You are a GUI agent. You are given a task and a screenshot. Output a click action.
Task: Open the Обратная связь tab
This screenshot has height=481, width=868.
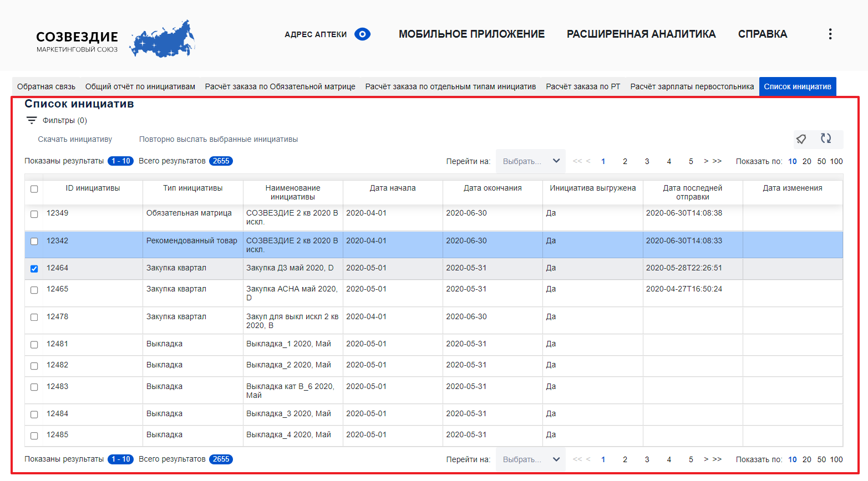click(46, 86)
